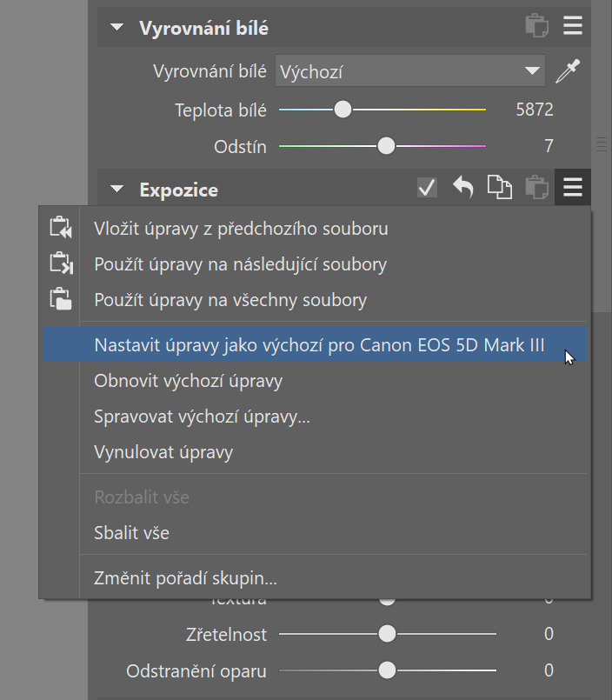The width and height of the screenshot is (612, 700).
Task: Open Spravovat výchozí úpravy dialog
Action: 202,417
